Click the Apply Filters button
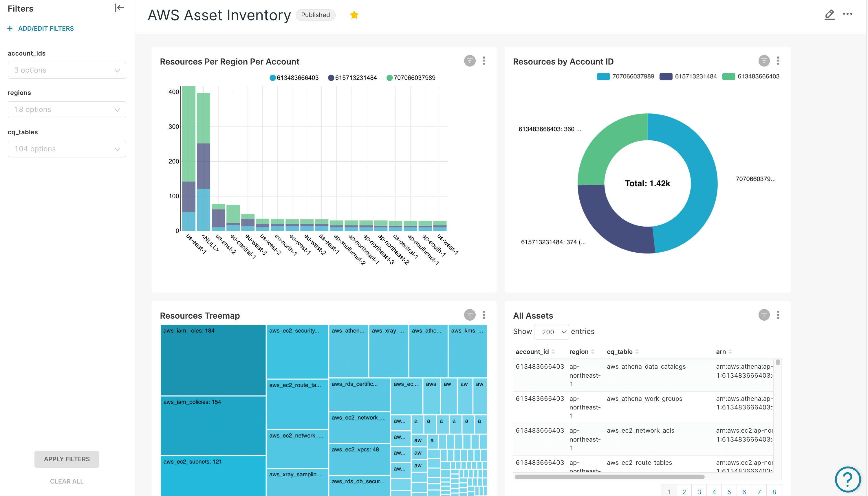This screenshot has height=496, width=868. (x=67, y=459)
